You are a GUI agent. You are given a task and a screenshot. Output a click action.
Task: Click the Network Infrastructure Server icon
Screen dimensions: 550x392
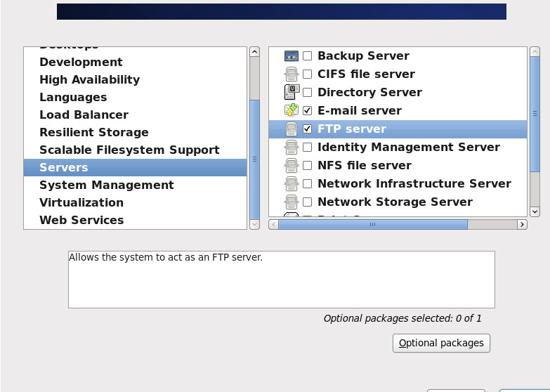(291, 183)
